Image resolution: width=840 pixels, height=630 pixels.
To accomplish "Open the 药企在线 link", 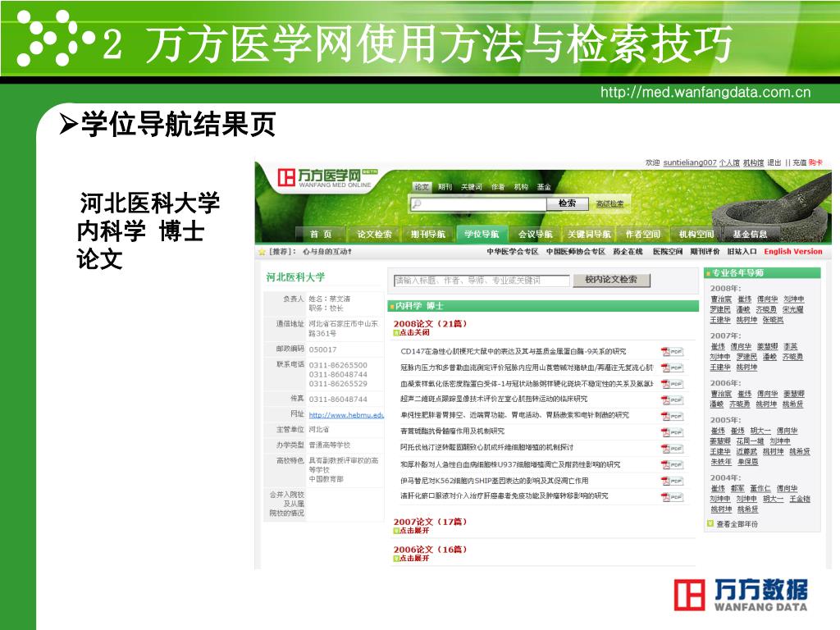I will point(628,251).
